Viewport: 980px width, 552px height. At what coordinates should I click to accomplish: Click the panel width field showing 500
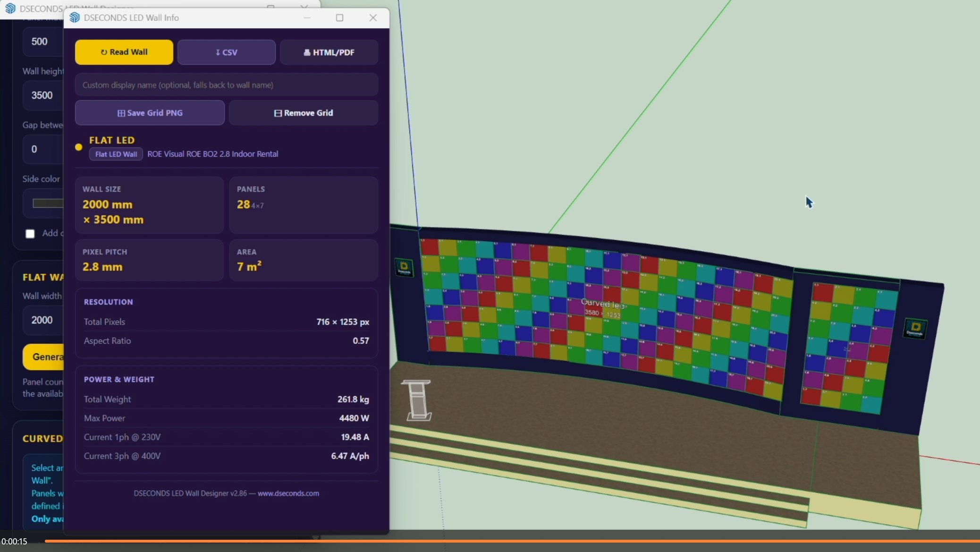coord(43,42)
